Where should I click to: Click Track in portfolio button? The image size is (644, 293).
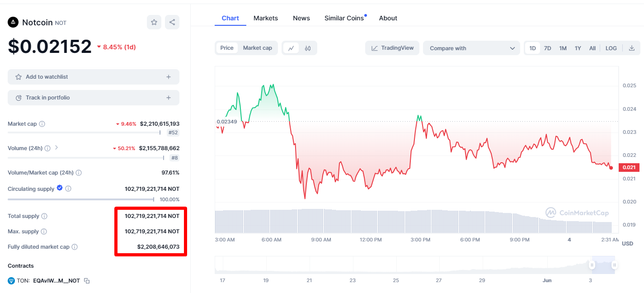click(x=94, y=98)
